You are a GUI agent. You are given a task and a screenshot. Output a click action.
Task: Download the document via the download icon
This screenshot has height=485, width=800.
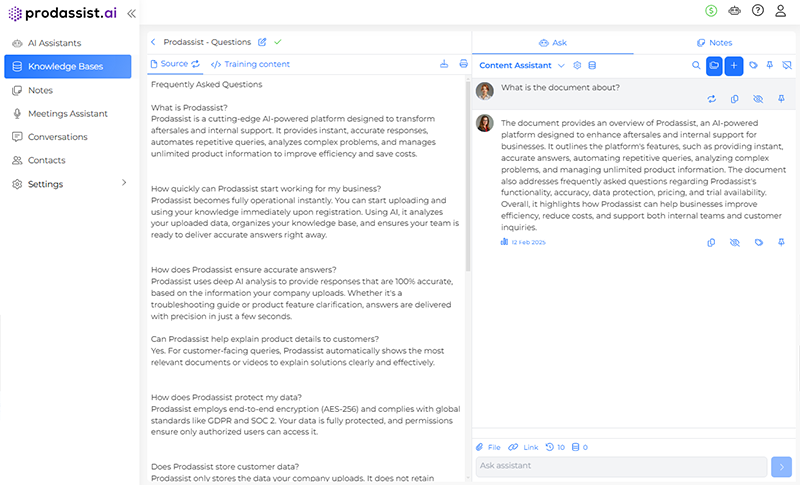(x=444, y=64)
